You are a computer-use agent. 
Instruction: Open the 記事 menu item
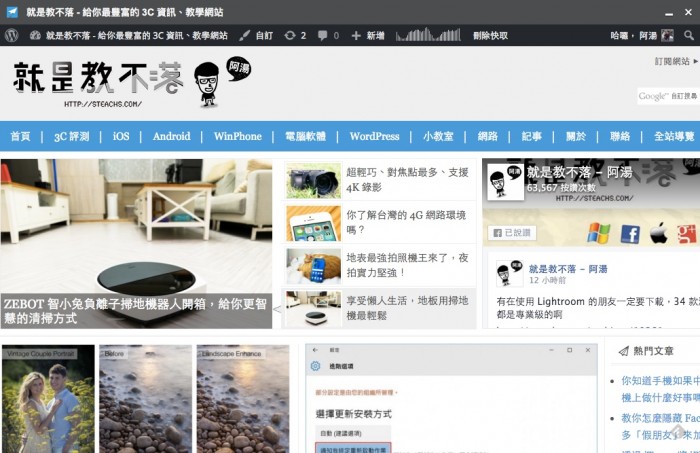coord(532,136)
